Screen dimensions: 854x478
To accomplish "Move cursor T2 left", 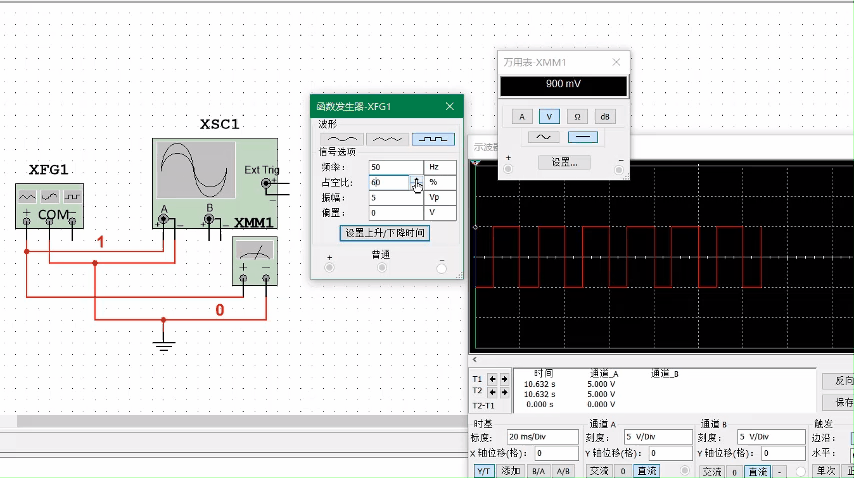I will (x=492, y=392).
